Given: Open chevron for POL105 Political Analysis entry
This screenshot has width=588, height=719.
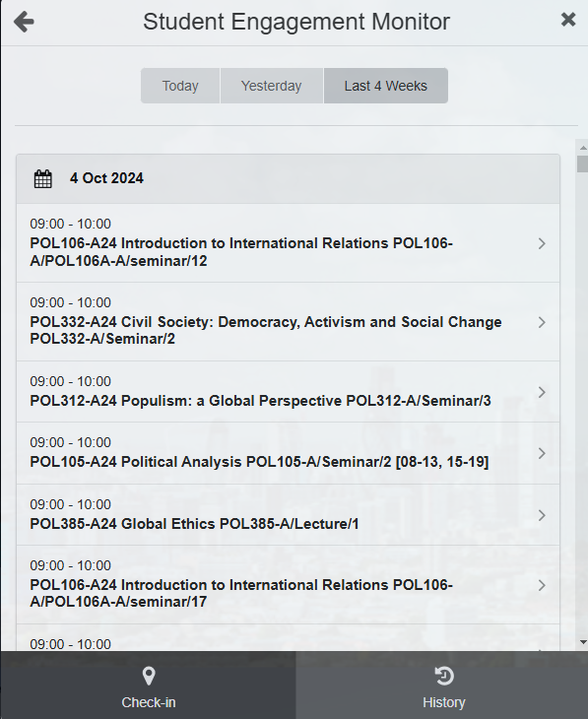Looking at the screenshot, I should pos(542,453).
